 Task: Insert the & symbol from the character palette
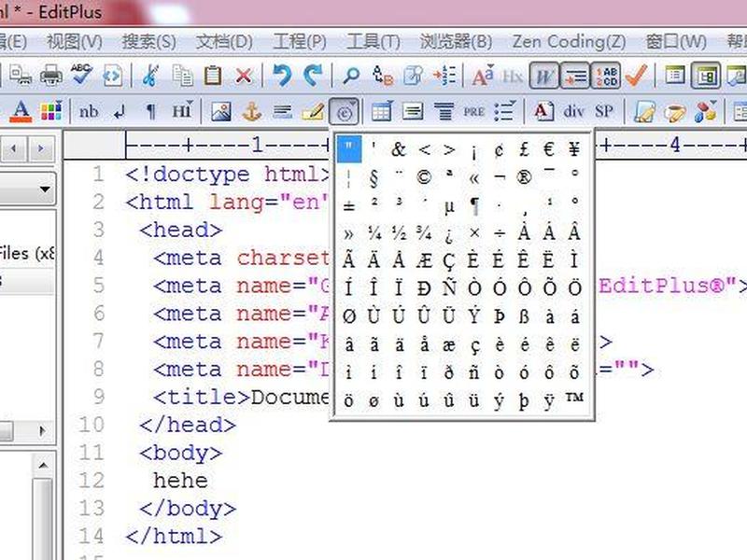coord(399,149)
